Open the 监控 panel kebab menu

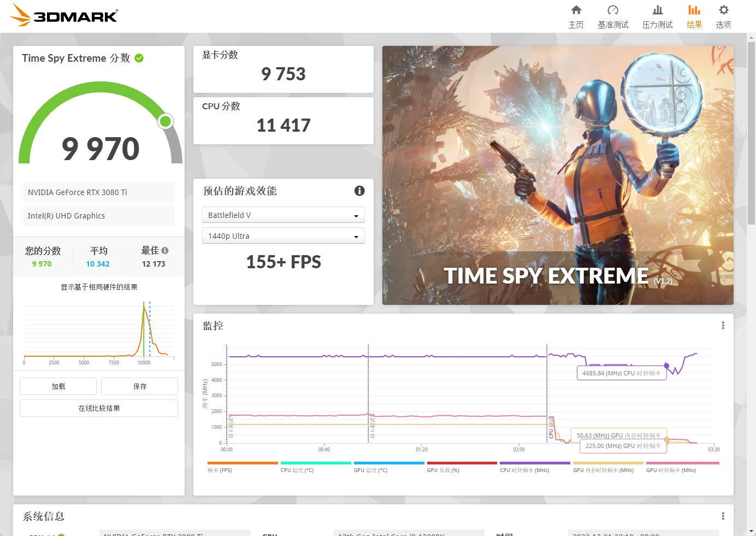coord(722,325)
